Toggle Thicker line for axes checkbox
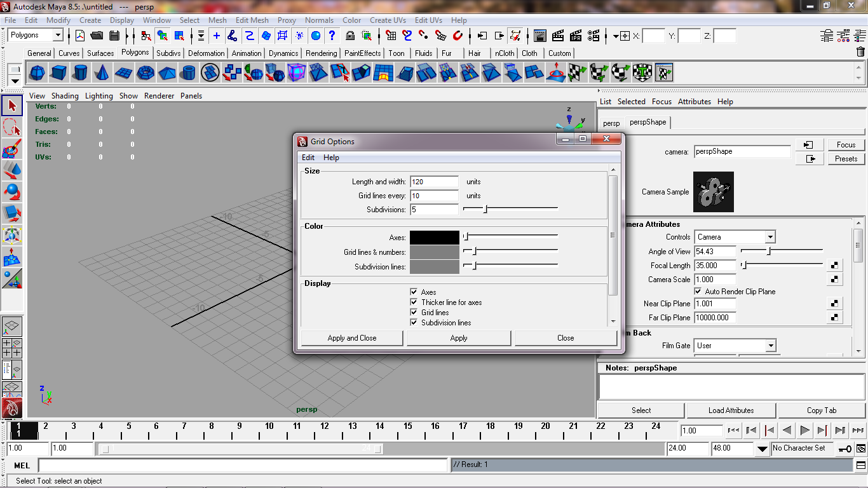The width and height of the screenshot is (868, 488). point(414,302)
